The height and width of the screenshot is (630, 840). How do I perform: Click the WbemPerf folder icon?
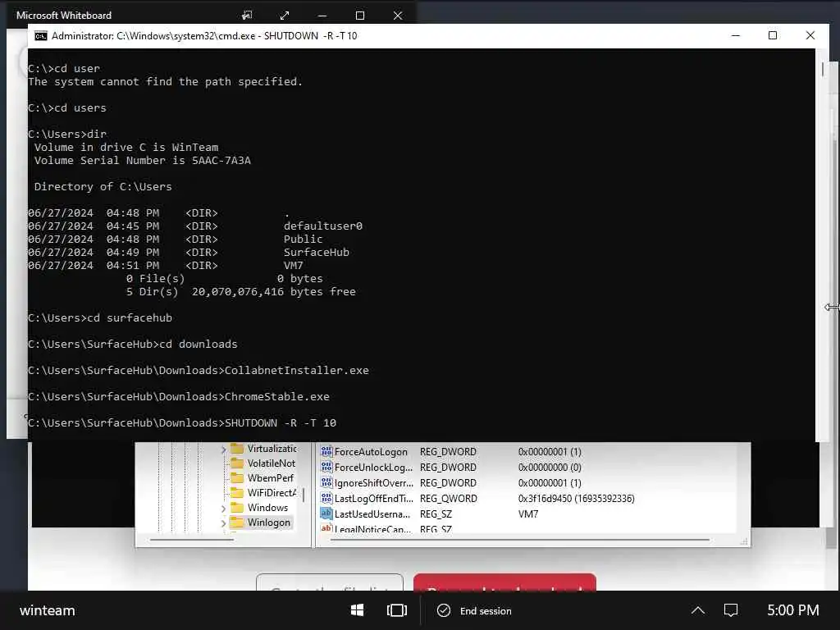[x=237, y=477]
